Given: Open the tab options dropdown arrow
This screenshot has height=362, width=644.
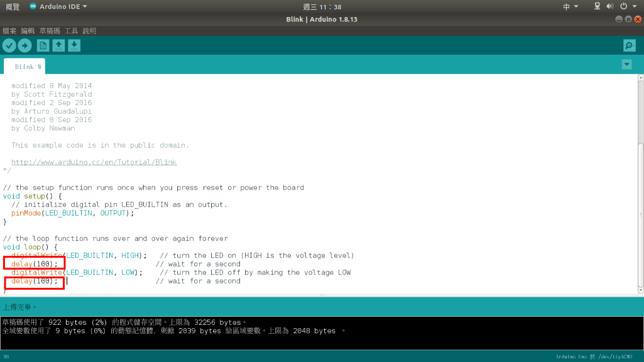Looking at the screenshot, I should (627, 65).
